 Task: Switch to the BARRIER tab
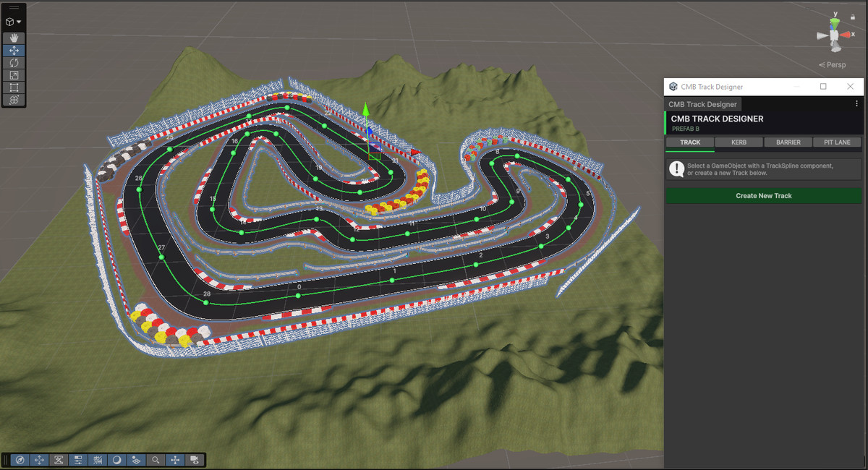[788, 142]
